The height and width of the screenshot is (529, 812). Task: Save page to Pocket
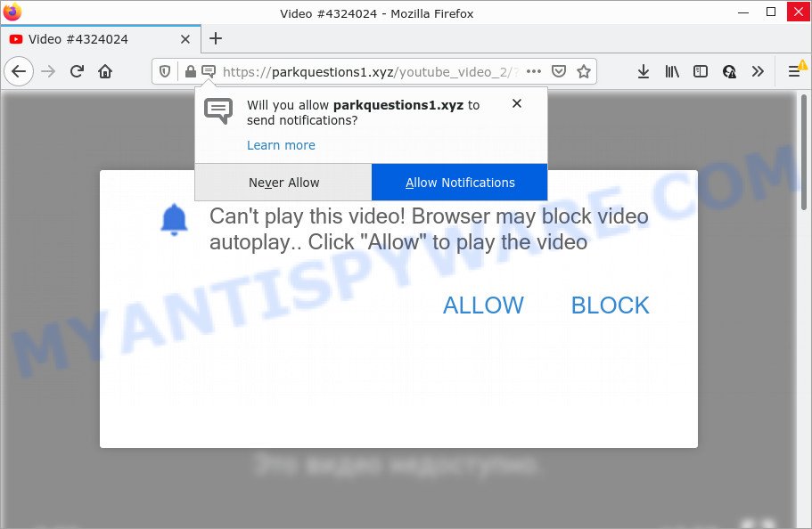coord(559,71)
